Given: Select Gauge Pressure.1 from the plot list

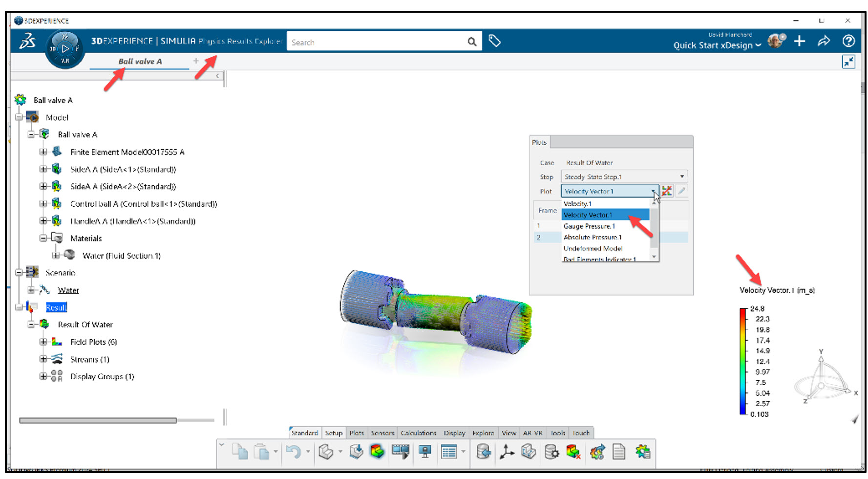Looking at the screenshot, I should pyautogui.click(x=589, y=226).
